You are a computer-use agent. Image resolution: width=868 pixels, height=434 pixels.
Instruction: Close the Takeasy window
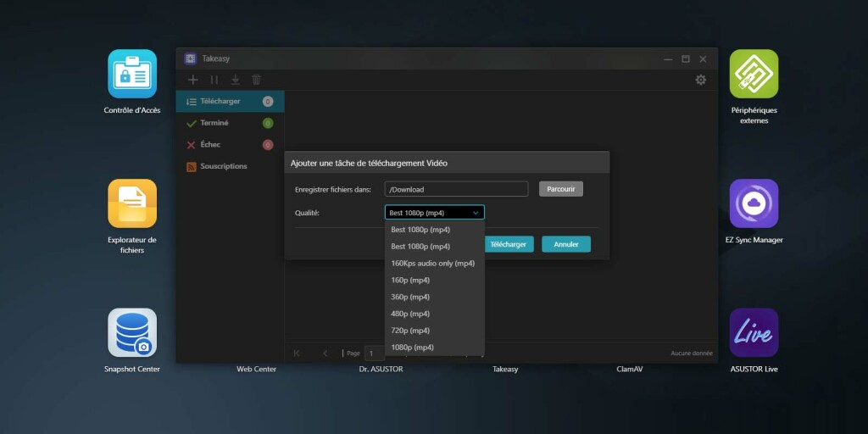(x=703, y=59)
